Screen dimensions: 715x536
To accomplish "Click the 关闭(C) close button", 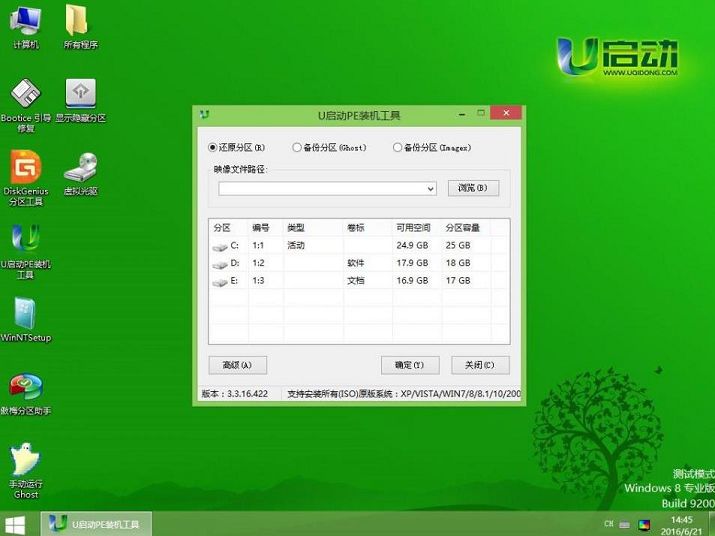I will point(480,365).
